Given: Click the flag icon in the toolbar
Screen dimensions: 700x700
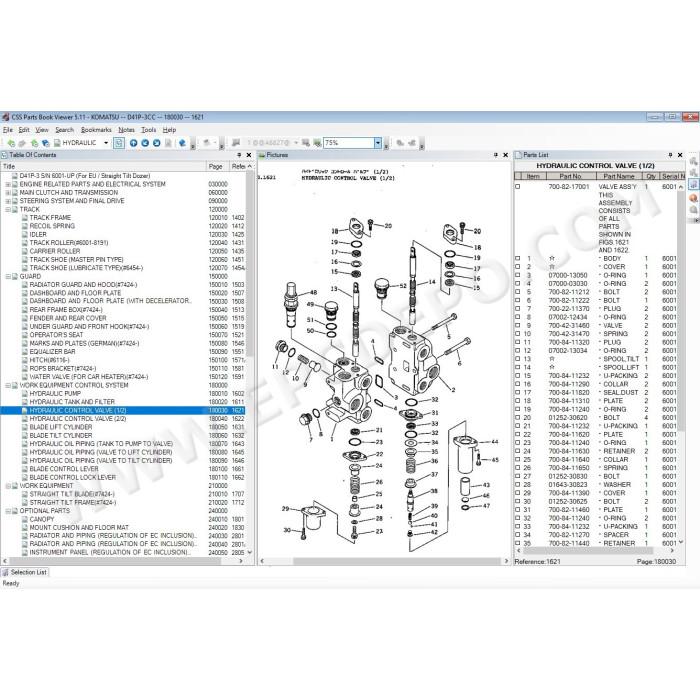Looking at the screenshot, I should [x=236, y=143].
